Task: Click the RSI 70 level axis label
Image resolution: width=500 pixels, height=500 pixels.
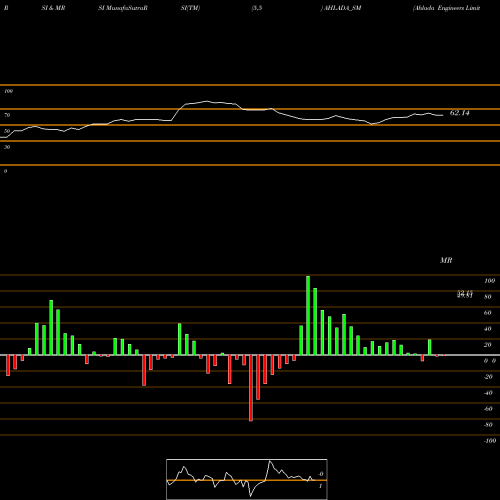Action: [7, 115]
